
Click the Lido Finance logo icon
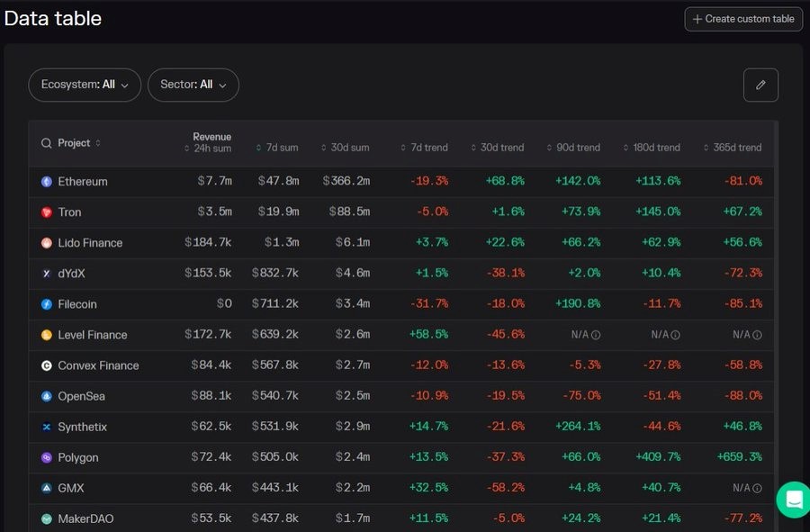[x=47, y=243]
